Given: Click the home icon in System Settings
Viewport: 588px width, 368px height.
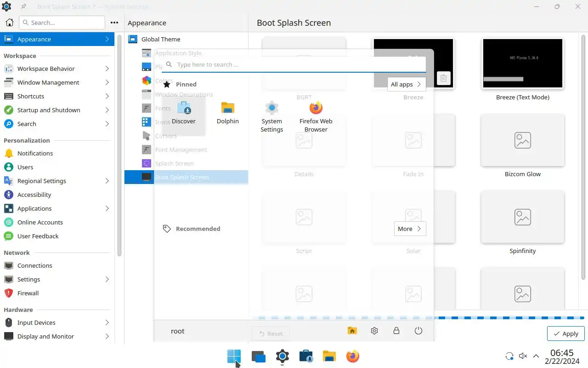Looking at the screenshot, I should [x=10, y=23].
